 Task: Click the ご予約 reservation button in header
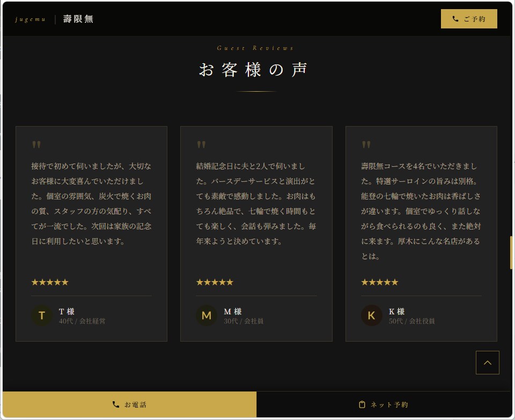pos(469,19)
